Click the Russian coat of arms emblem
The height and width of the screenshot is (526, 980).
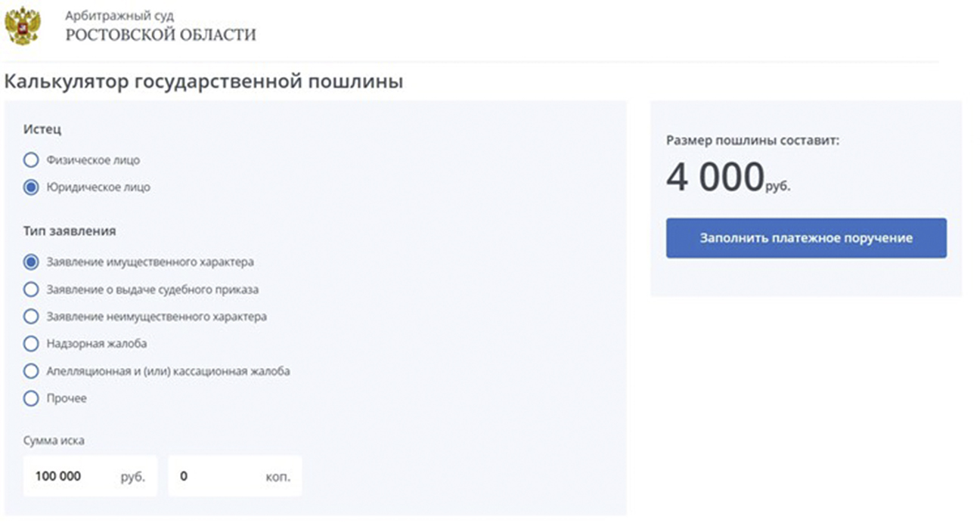[x=23, y=26]
